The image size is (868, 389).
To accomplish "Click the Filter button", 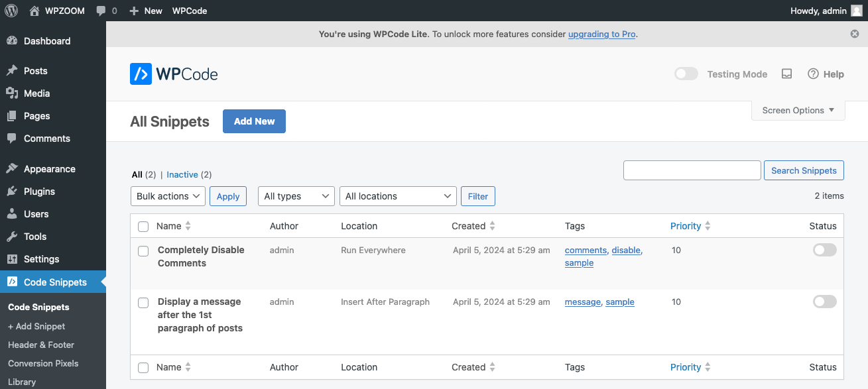I will tap(478, 196).
